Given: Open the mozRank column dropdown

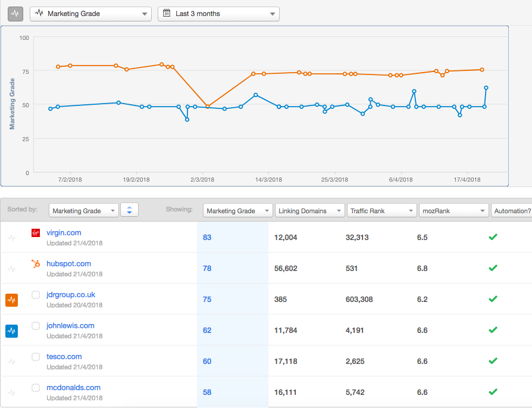Looking at the screenshot, I should point(453,210).
